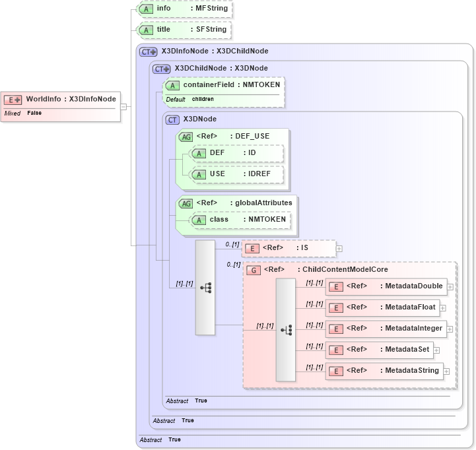The height and width of the screenshot is (450, 476).
Task: Select the ChildContentModelCore group label
Action: click(326, 269)
